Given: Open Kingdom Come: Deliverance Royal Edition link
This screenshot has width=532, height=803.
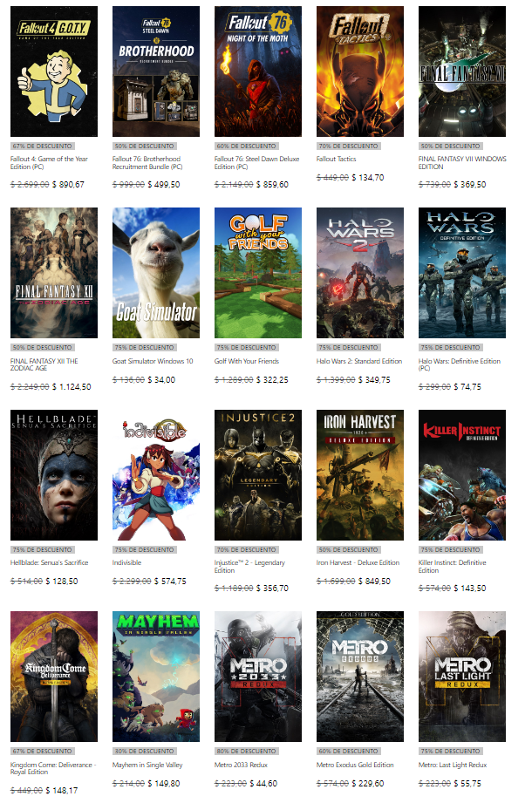Looking at the screenshot, I should click(53, 768).
